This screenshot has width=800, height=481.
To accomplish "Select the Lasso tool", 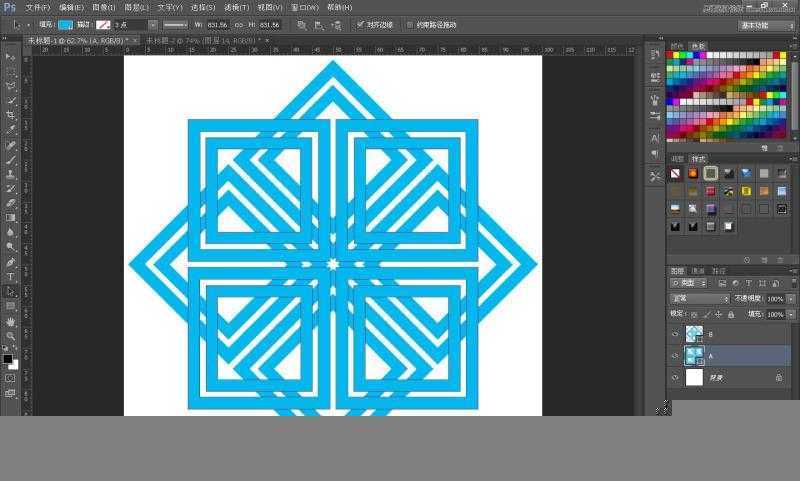I will coord(10,86).
